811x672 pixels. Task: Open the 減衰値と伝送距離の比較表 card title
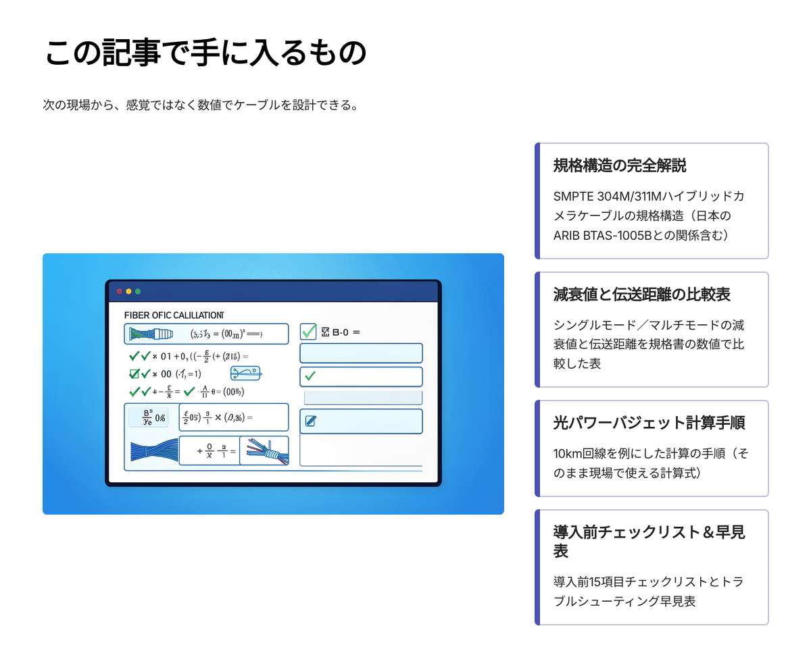pos(642,294)
